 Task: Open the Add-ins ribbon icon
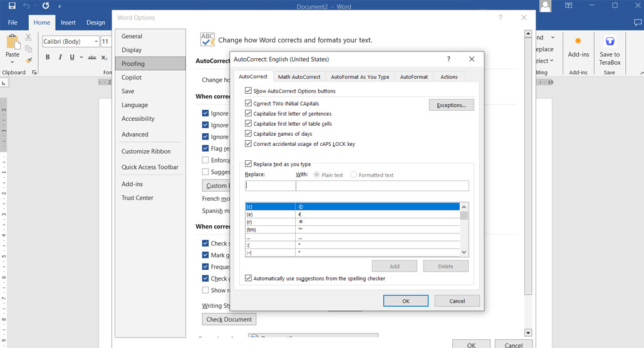(x=578, y=41)
